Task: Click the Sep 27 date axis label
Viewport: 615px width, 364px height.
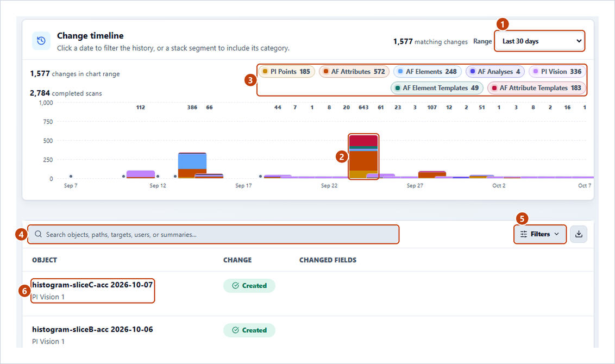Action: point(415,185)
